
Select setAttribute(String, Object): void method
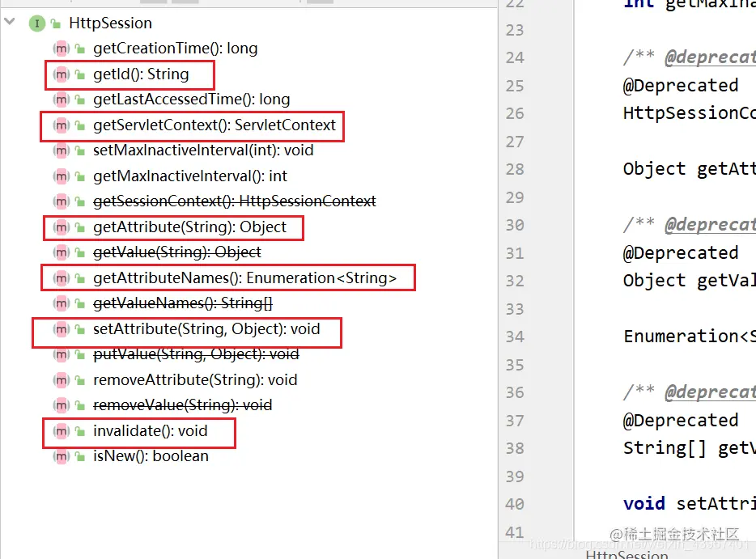tap(206, 329)
